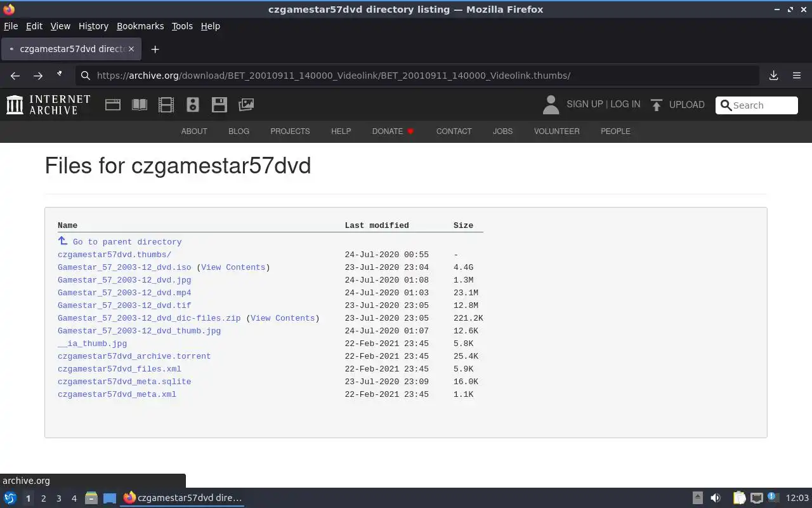Open Gamestar_57_2003-12_dvd.jpg
This screenshot has height=508, width=812.
click(124, 280)
